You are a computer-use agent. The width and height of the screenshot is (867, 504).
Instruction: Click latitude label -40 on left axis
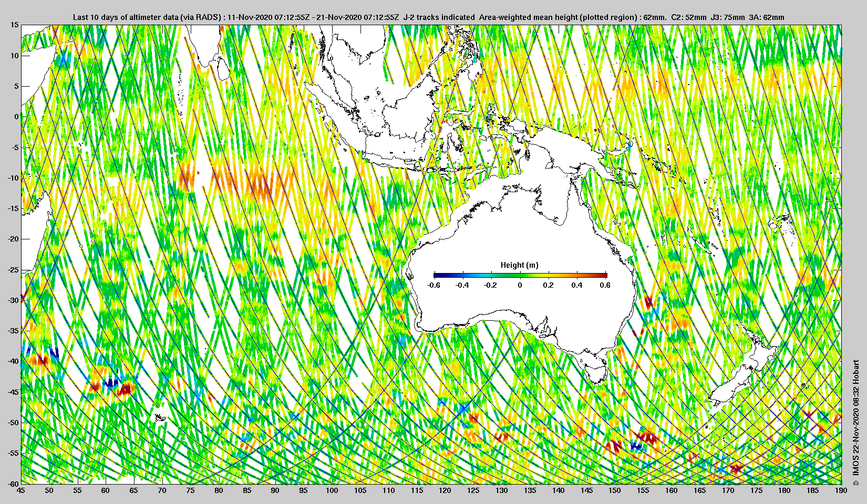[x=13, y=361]
